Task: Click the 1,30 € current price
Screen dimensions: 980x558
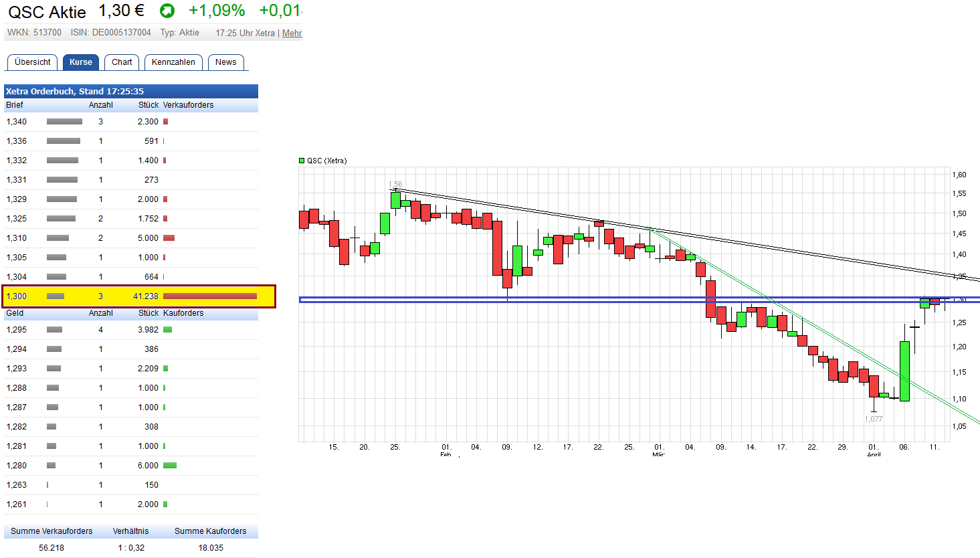Action: click(122, 11)
